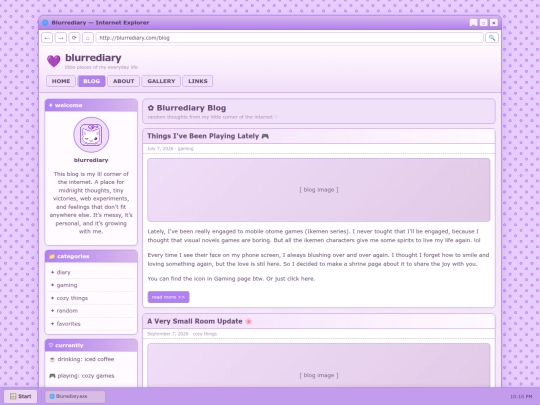
Task: Click the Start button flag icon
Action: (x=13, y=396)
